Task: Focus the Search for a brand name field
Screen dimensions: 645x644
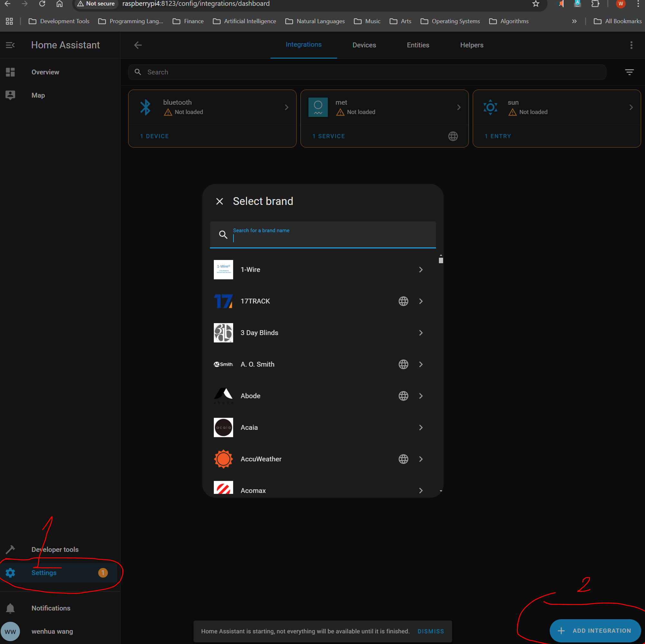Action: coord(323,235)
